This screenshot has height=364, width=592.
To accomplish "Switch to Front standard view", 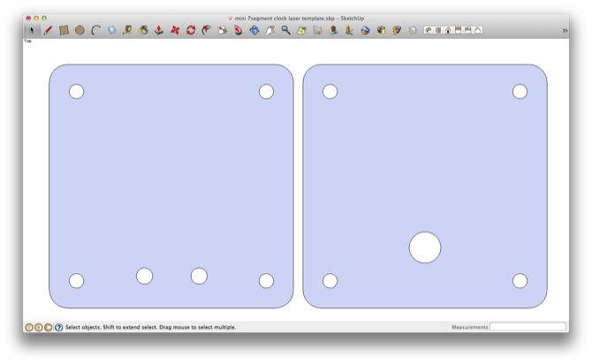I will (x=448, y=30).
